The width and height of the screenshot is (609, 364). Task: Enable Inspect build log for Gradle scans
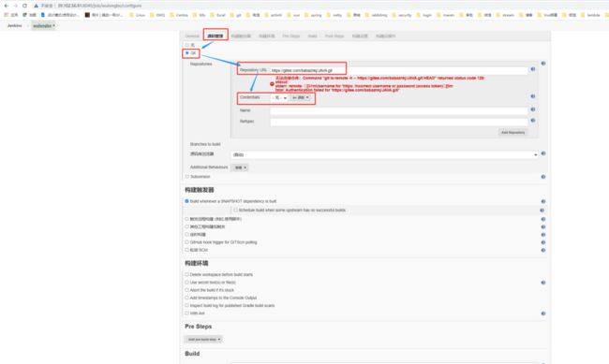[186, 305]
